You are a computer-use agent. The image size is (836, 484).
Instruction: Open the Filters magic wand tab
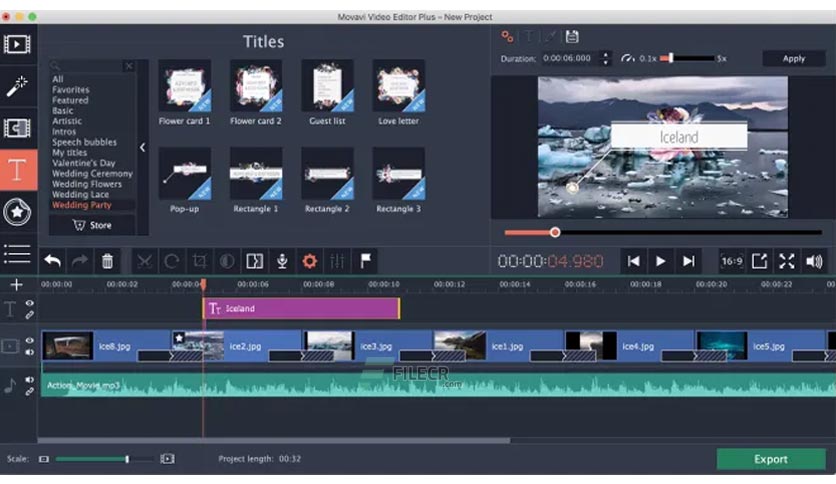[17, 86]
